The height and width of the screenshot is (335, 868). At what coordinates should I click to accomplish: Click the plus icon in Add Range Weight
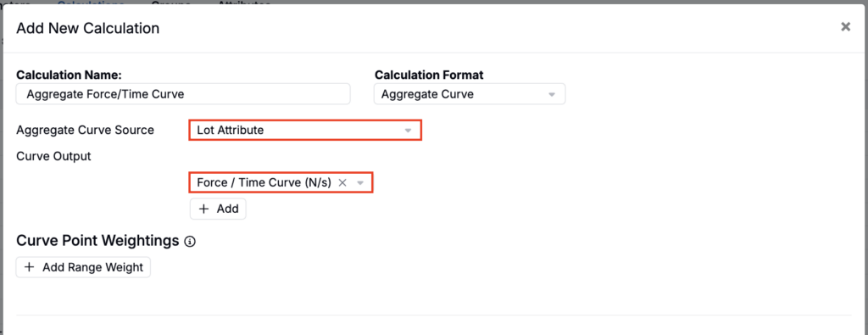[30, 267]
